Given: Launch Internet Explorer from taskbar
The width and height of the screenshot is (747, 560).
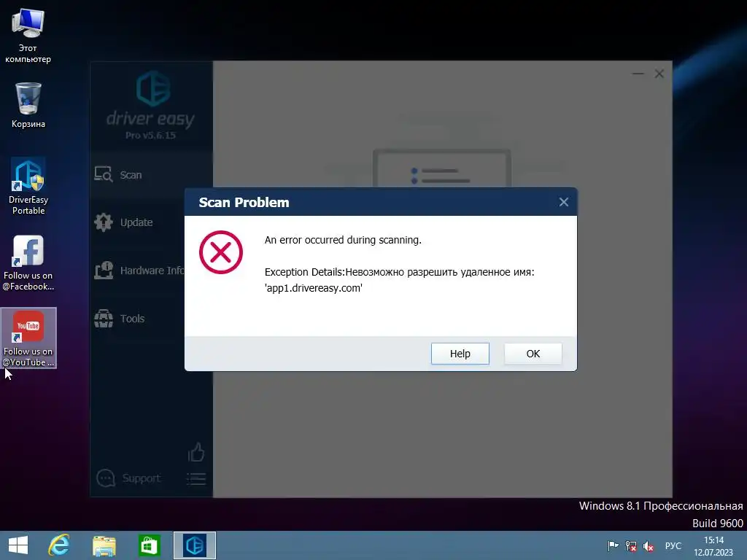Looking at the screenshot, I should [58, 545].
